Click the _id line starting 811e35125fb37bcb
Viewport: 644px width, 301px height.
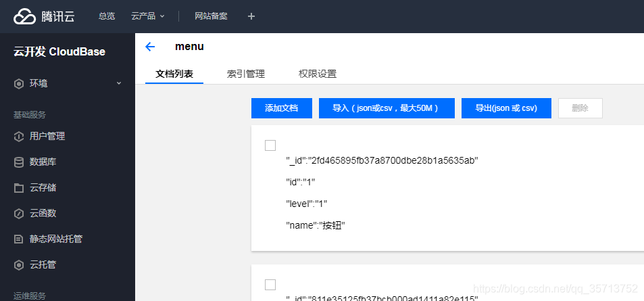tap(382, 298)
